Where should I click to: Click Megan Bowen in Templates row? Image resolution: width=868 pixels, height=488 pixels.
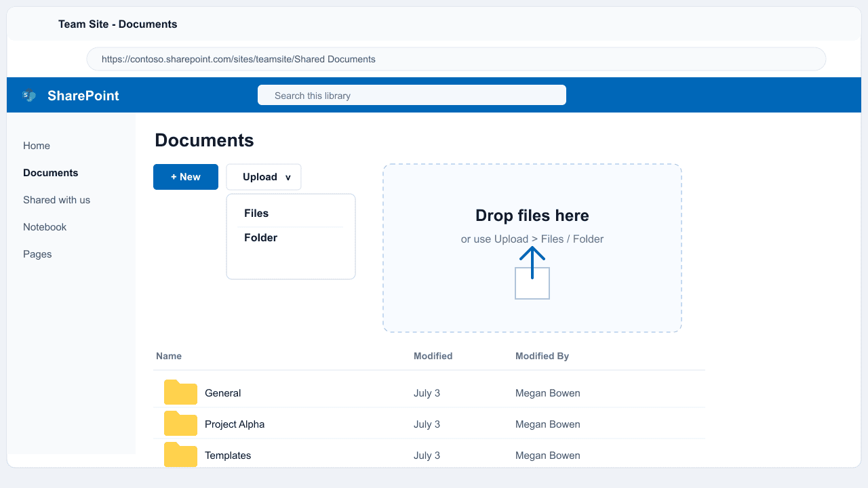(548, 455)
